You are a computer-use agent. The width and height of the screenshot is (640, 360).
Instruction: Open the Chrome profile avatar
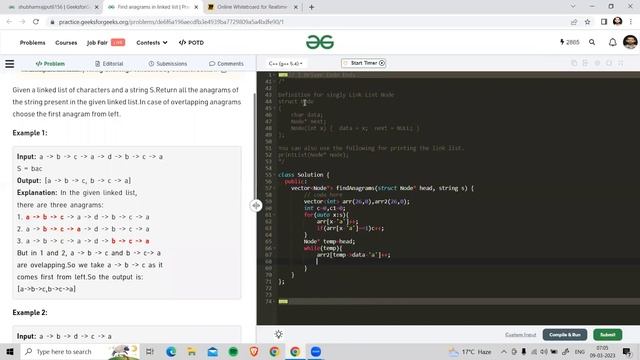pyautogui.click(x=618, y=21)
